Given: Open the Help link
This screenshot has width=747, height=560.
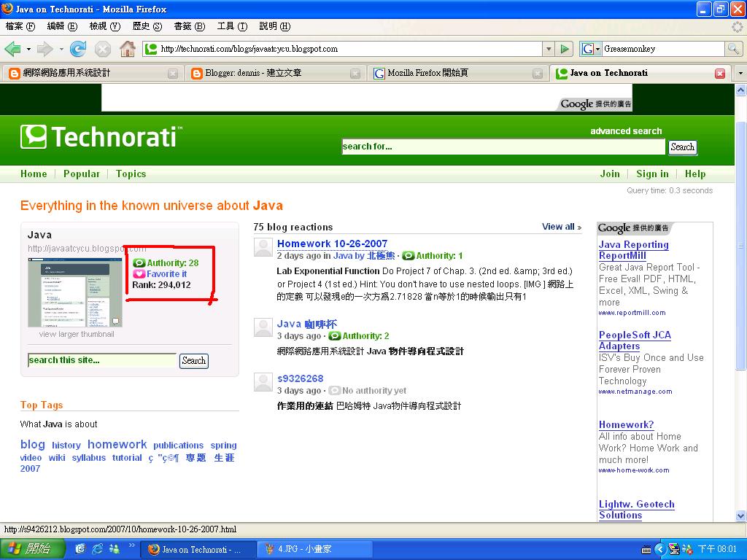Looking at the screenshot, I should (695, 174).
